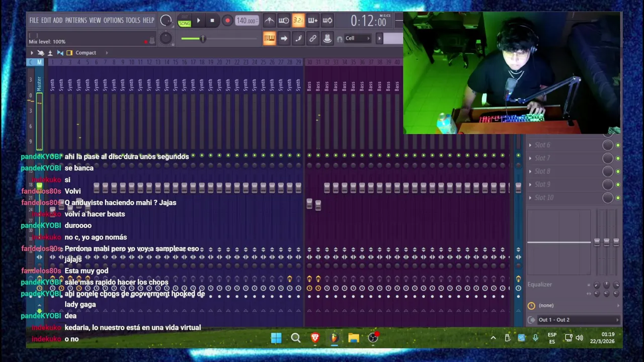Screen dimensions: 644x362
Task: Toggle overdub blend recording icon
Action: (x=313, y=21)
